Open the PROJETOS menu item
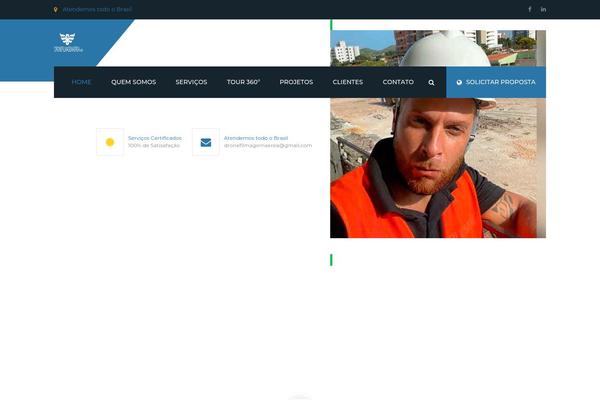The image size is (600, 400). (x=296, y=82)
